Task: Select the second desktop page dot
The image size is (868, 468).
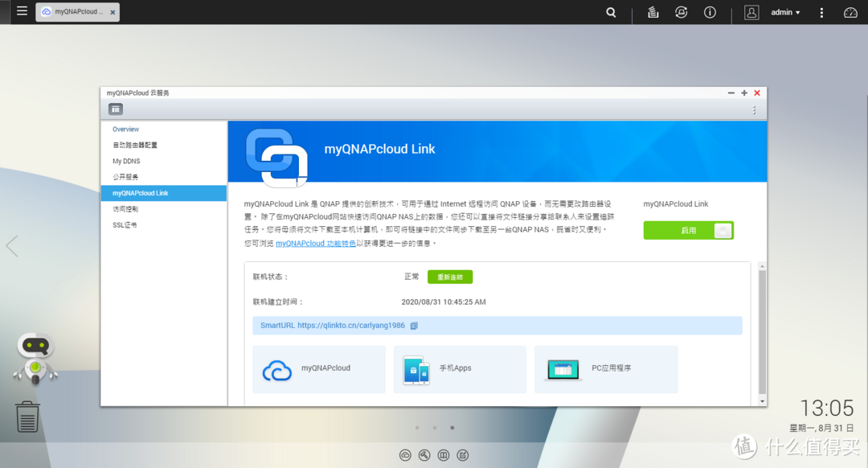Action: point(435,428)
